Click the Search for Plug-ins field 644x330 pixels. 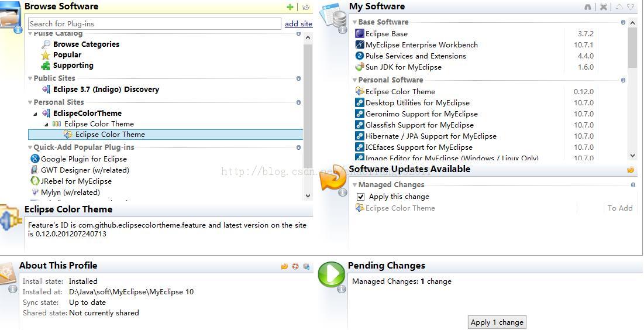coord(154,24)
